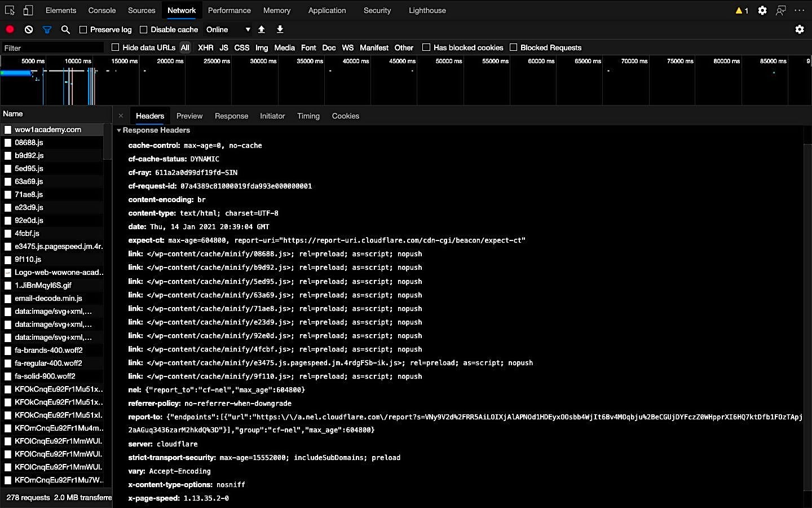Show the Preview tab of the request
The width and height of the screenshot is (812, 508).
coord(189,116)
